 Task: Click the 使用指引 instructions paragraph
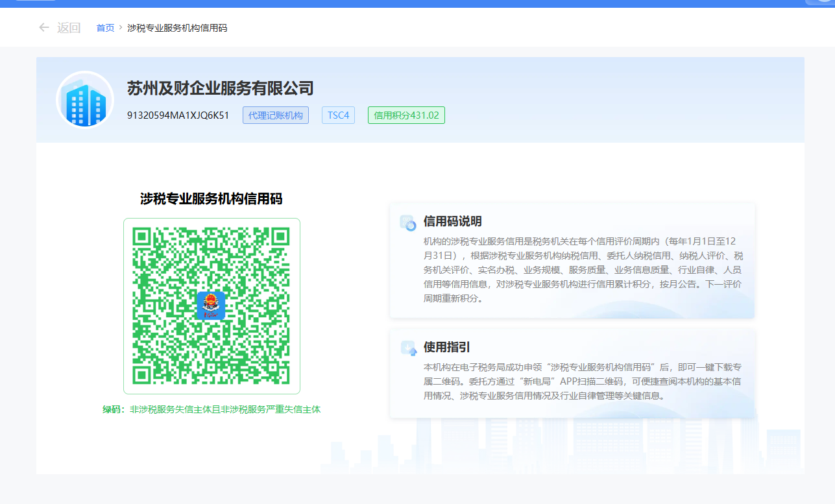point(583,381)
